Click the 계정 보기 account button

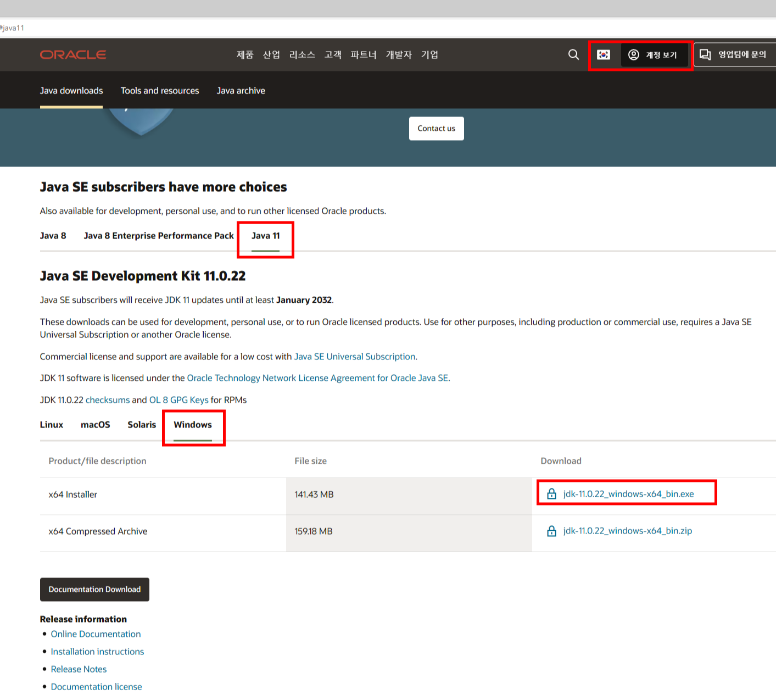(x=654, y=54)
